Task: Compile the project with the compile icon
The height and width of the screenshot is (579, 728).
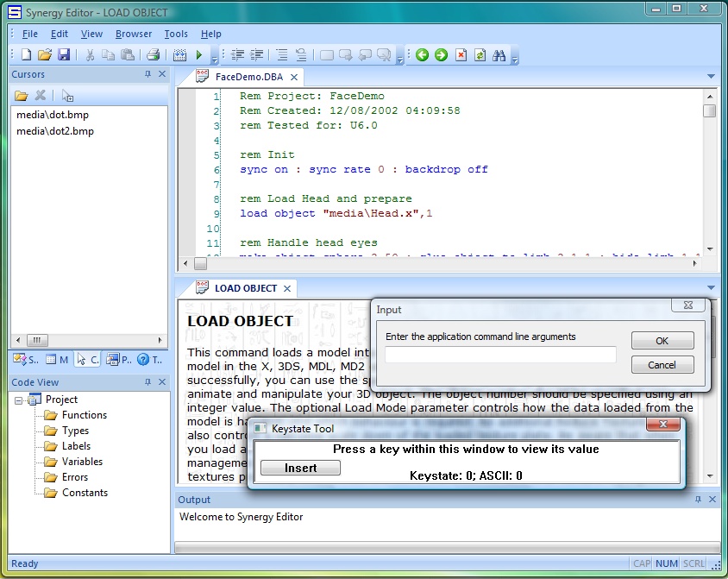Action: pyautogui.click(x=179, y=54)
